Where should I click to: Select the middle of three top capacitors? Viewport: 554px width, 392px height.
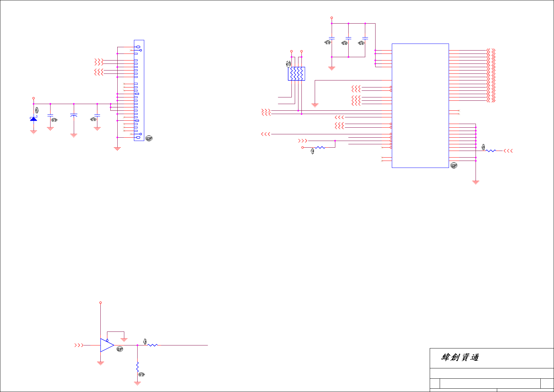[x=348, y=38]
